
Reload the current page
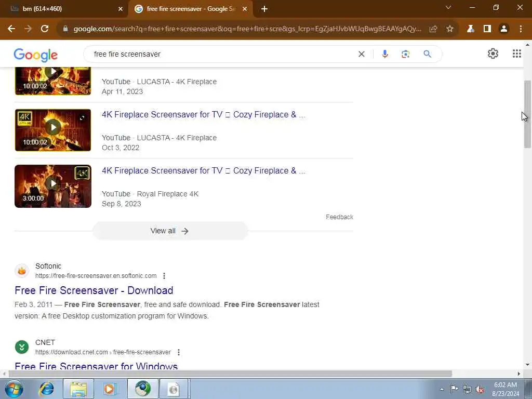coord(45,29)
